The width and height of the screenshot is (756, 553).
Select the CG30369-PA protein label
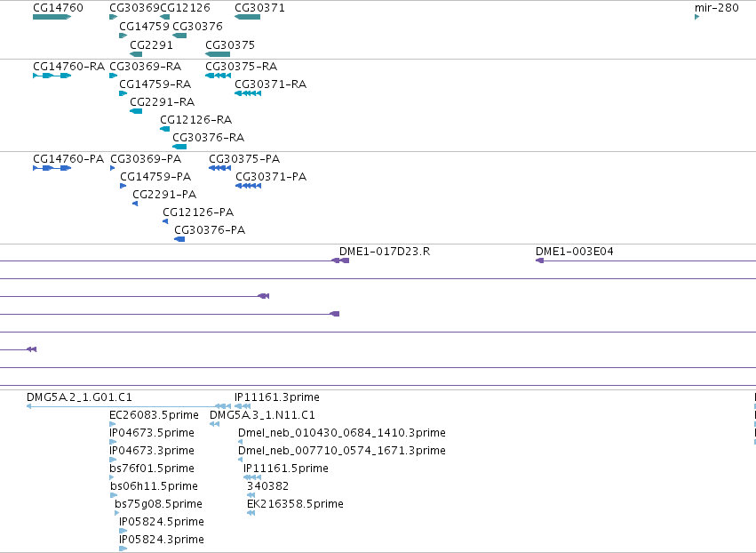click(146, 159)
